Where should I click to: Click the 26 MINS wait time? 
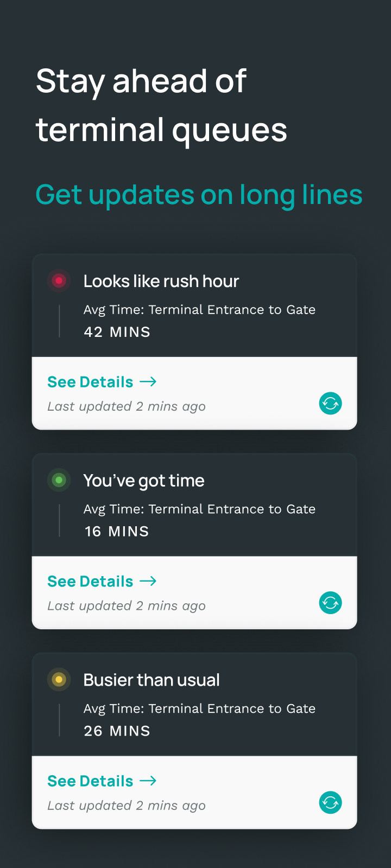117,731
